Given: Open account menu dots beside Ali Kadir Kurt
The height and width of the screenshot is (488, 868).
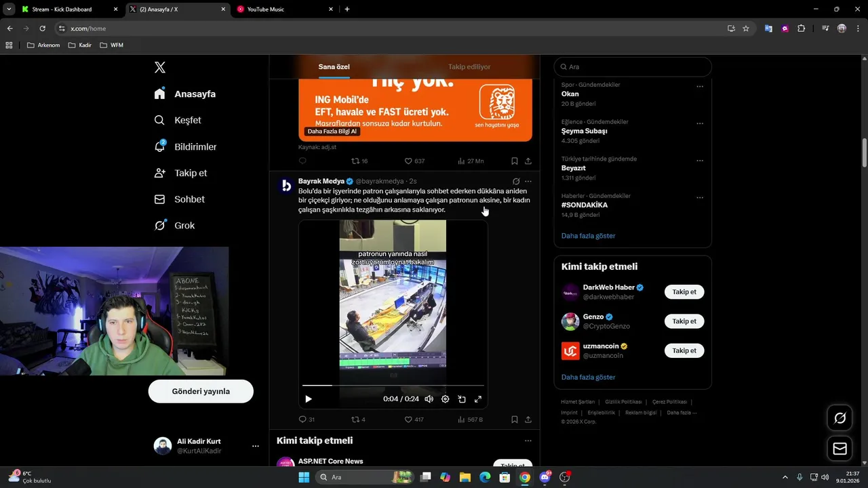Looking at the screenshot, I should 256,446.
